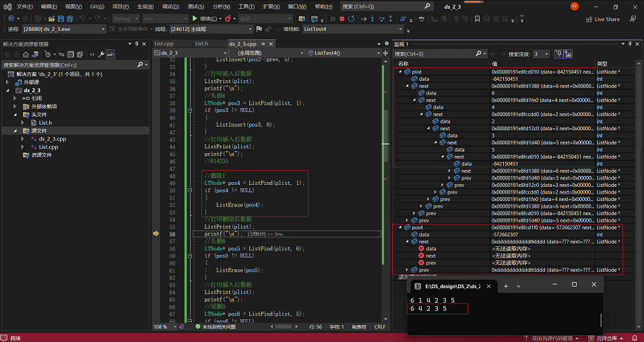644x342 pixels.
Task: Click the bookmark icon in the toolbar
Action: click(477, 19)
